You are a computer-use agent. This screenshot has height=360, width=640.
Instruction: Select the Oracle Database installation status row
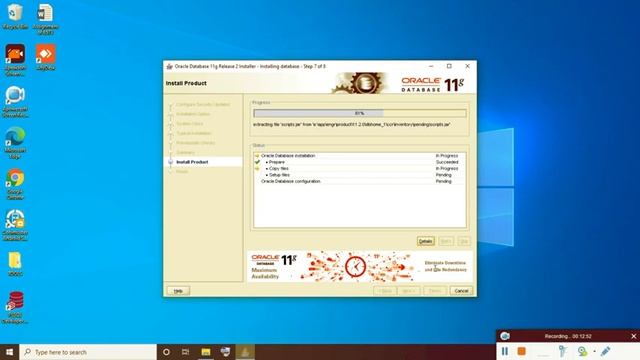(x=359, y=156)
